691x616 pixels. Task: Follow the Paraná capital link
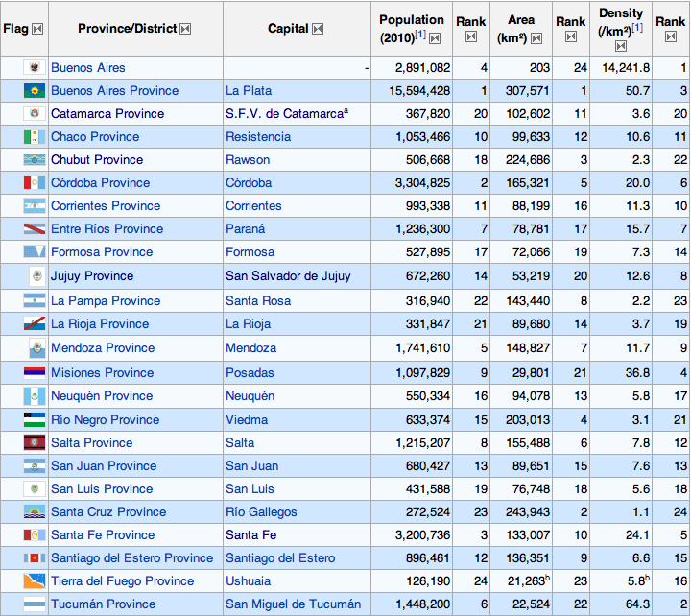click(246, 228)
